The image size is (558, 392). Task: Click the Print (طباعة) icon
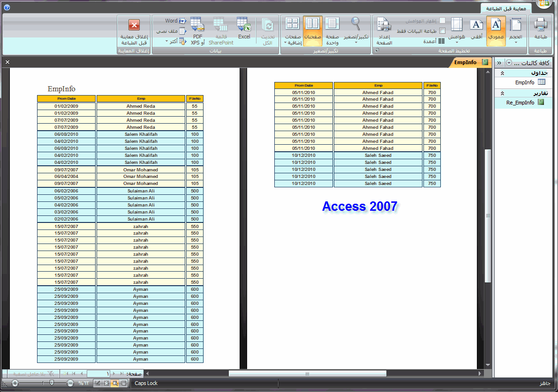pyautogui.click(x=540, y=30)
